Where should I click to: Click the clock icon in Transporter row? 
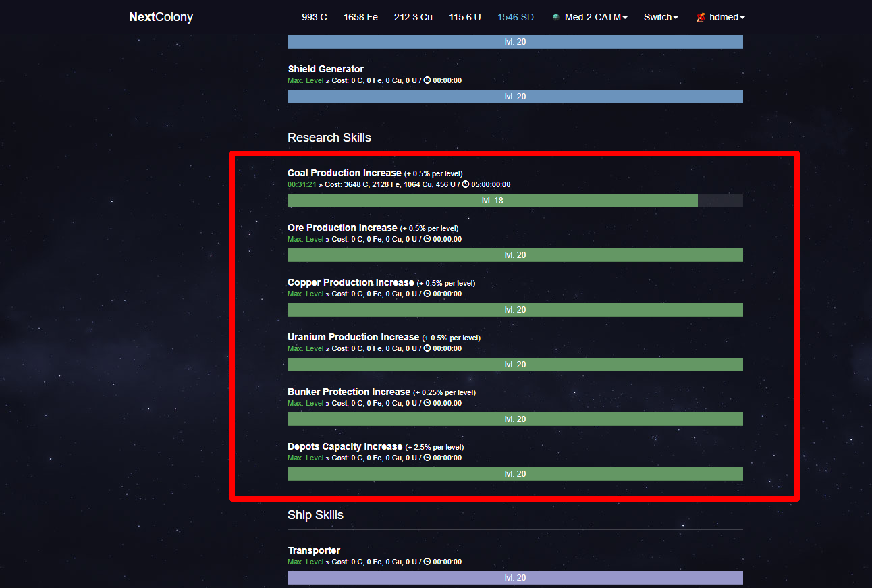(427, 562)
